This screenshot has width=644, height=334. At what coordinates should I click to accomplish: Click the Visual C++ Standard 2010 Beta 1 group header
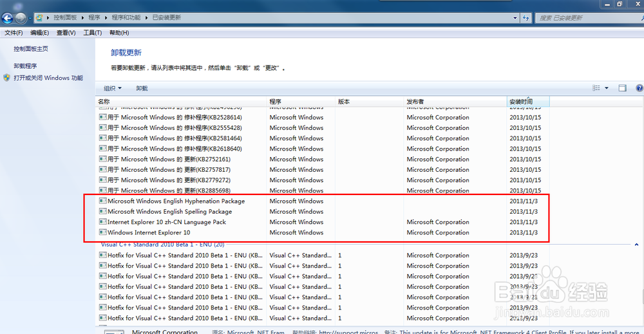click(x=163, y=244)
